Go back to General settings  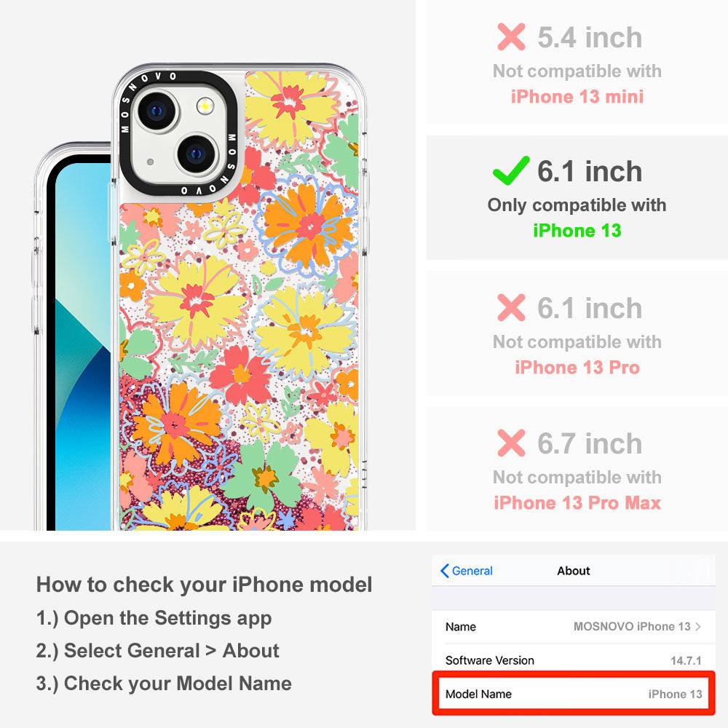pos(466,571)
